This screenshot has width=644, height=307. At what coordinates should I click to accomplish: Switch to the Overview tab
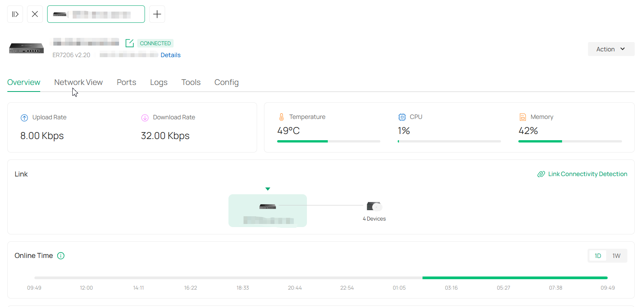coord(24,82)
